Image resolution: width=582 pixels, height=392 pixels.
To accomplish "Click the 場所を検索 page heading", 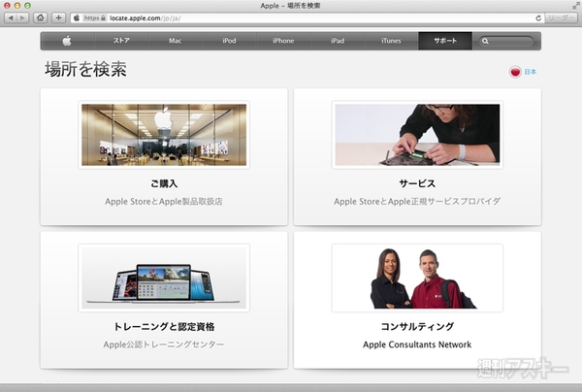I will pos(85,70).
